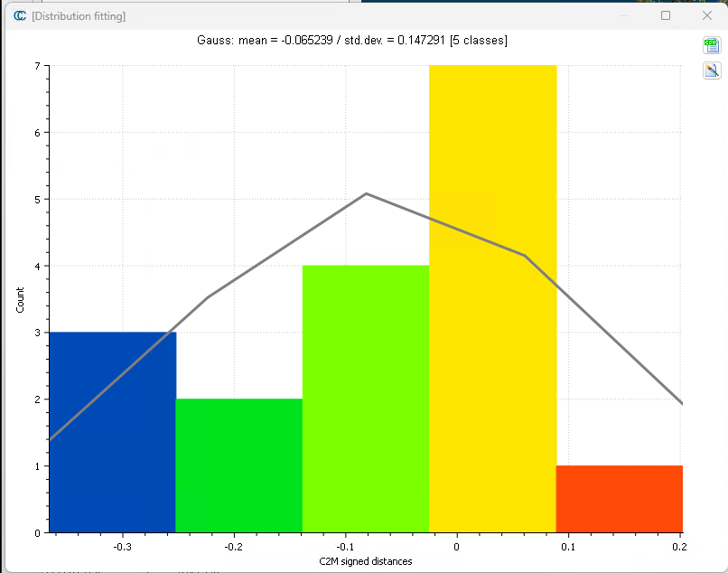Select the tall yellow histogram bar

tap(492, 299)
